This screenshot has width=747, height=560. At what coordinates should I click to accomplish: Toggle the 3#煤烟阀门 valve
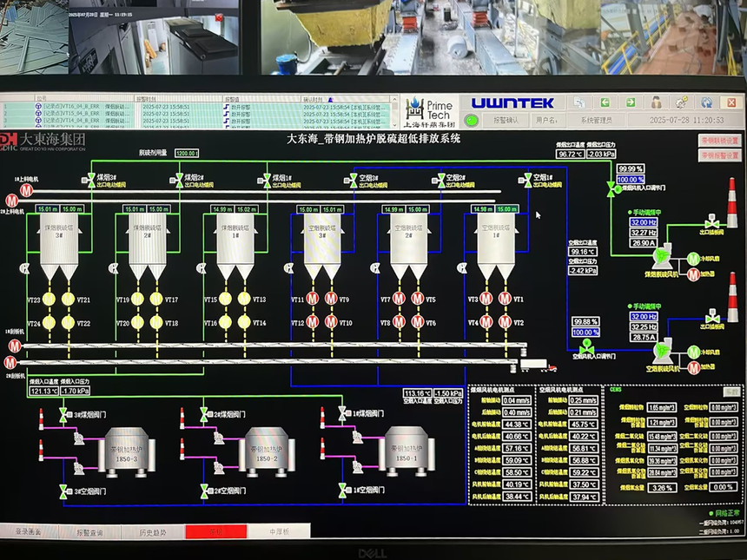[63, 415]
